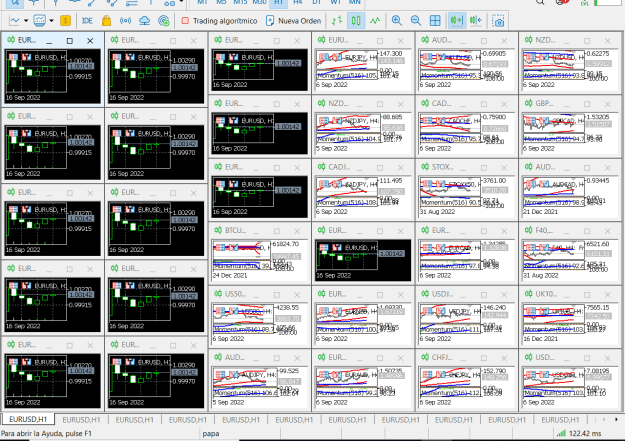
Task: Select the AUDJPY chart thumbnail
Action: [259, 388]
